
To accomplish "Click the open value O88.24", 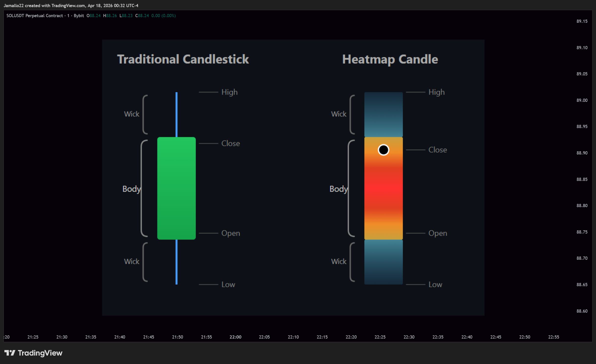I will click(x=94, y=16).
